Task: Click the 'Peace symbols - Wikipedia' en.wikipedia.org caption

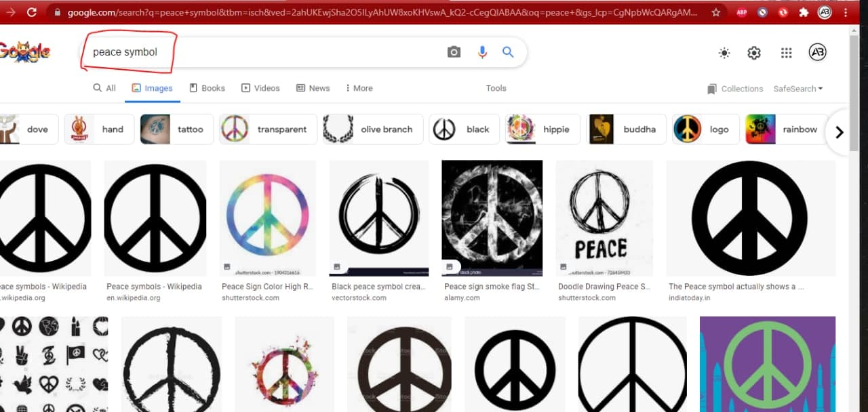Action: [154, 287]
